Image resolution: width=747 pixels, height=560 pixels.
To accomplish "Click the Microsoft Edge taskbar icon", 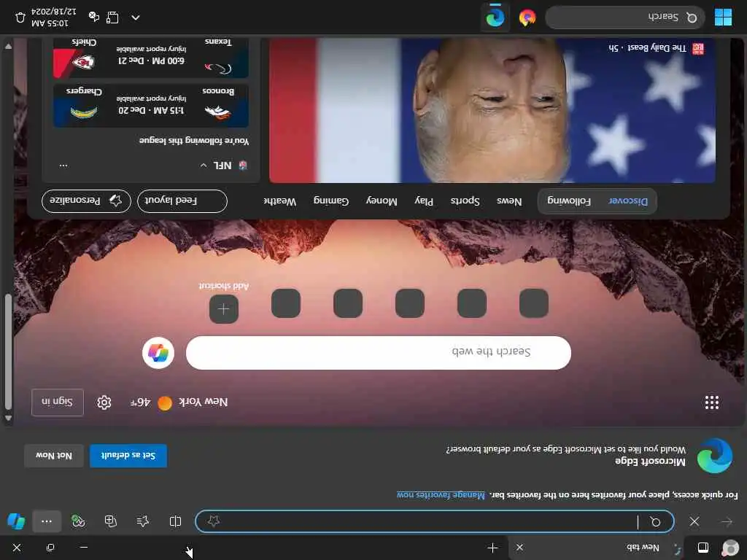I will [495, 17].
